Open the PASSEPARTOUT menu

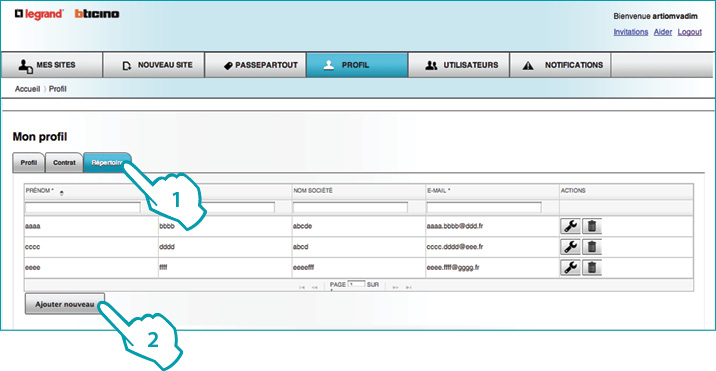(x=255, y=65)
